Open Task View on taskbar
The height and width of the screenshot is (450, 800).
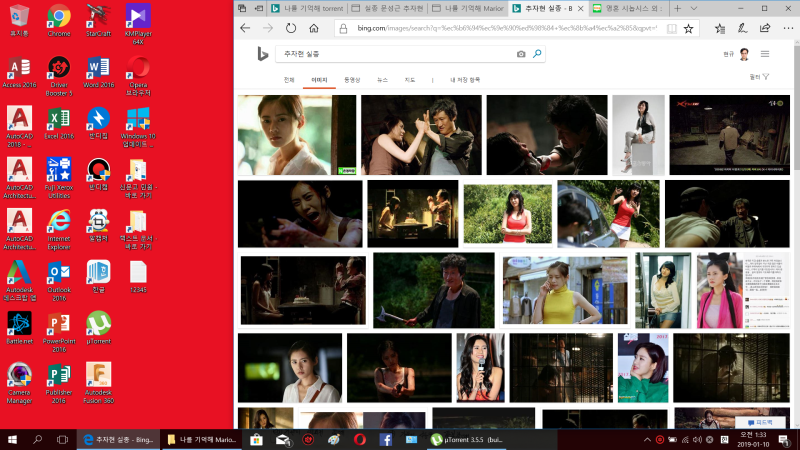click(x=62, y=439)
